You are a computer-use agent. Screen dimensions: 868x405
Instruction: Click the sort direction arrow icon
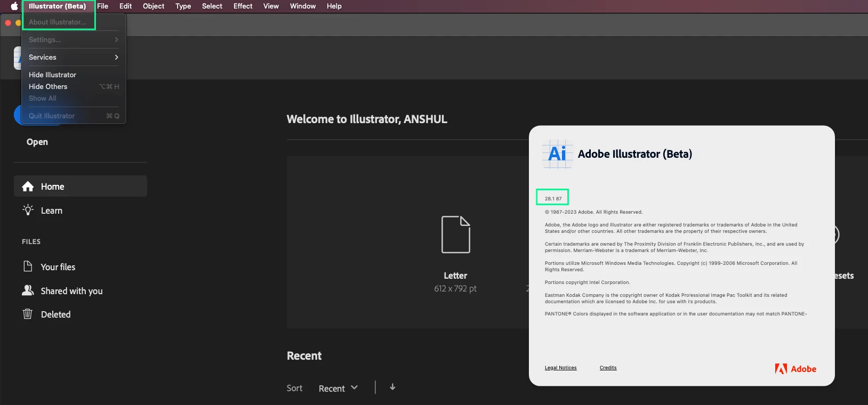[x=392, y=387]
